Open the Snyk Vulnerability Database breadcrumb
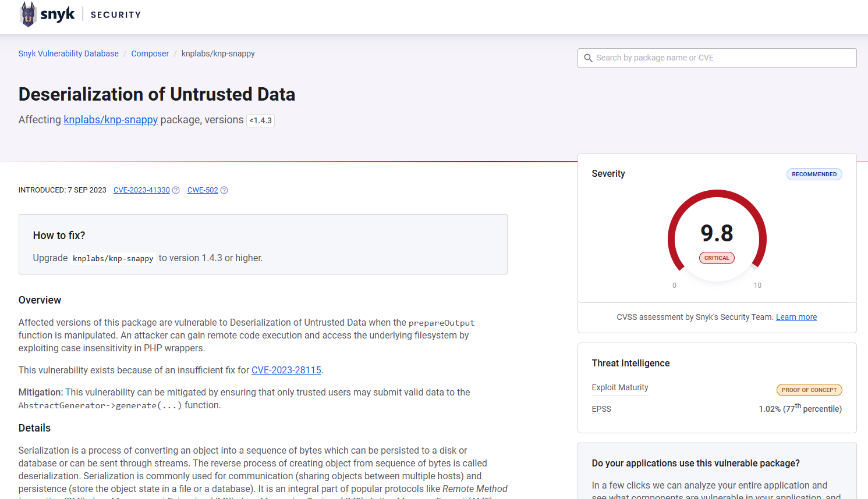Viewport: 868px width, 499px height. 68,54
